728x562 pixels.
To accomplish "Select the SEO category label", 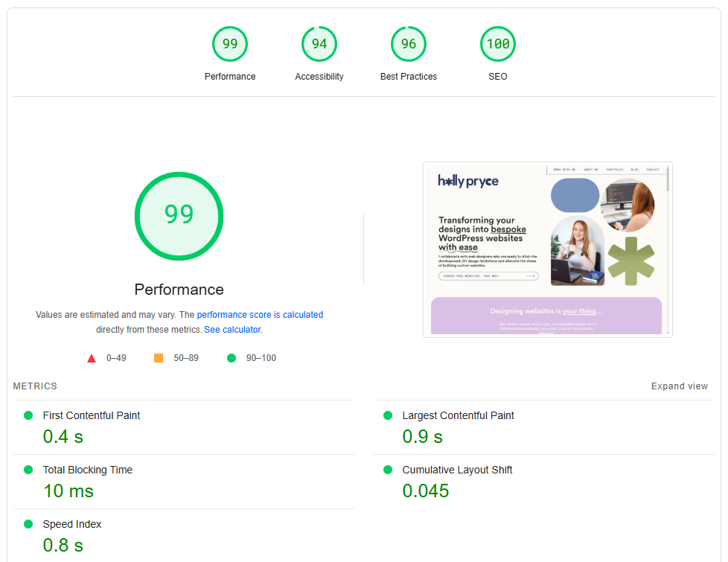I will 497,76.
